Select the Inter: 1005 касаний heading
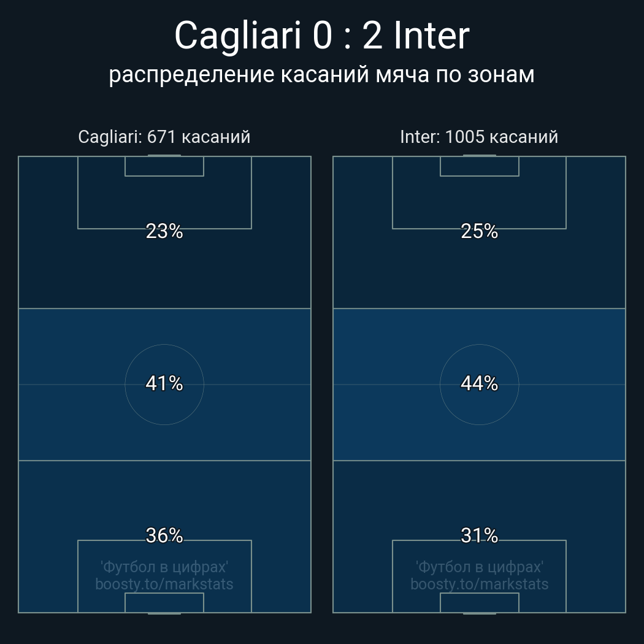This screenshot has height=644, width=644. click(479, 137)
